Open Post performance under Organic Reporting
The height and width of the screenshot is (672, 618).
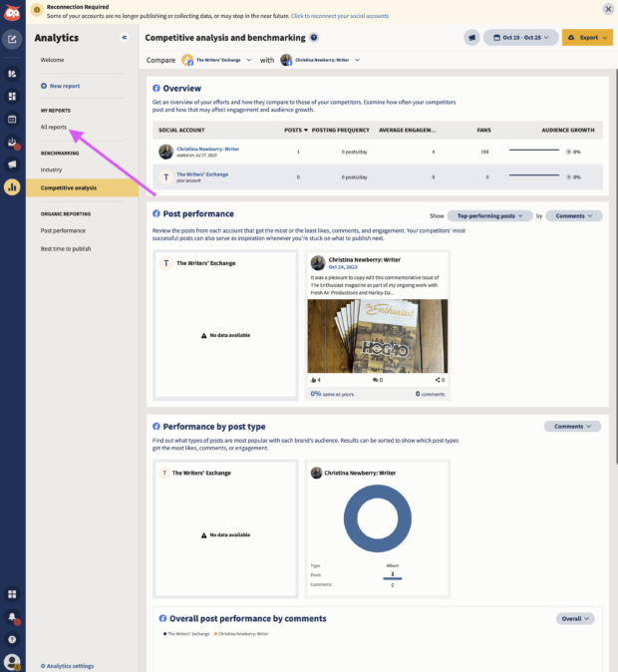coord(63,230)
